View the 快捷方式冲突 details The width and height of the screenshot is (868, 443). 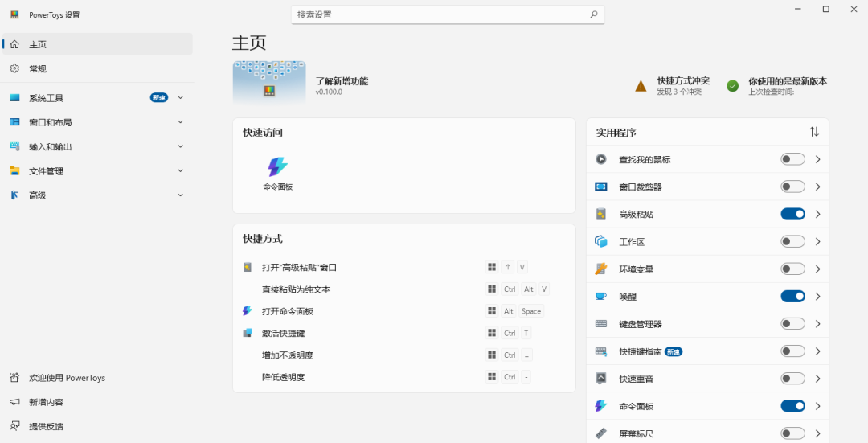pos(672,86)
